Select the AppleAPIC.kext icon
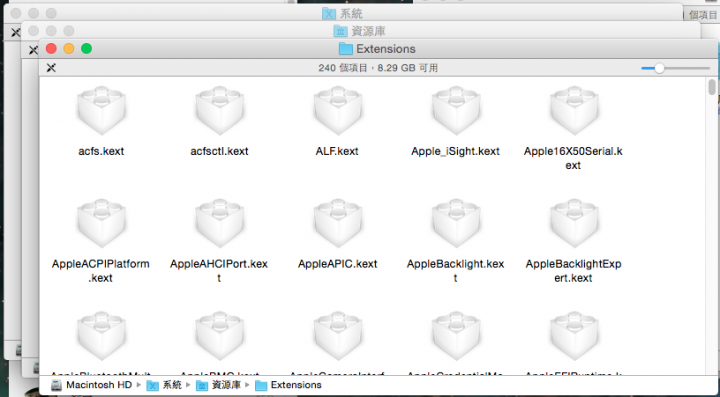This screenshot has height=397, width=720. 338,223
